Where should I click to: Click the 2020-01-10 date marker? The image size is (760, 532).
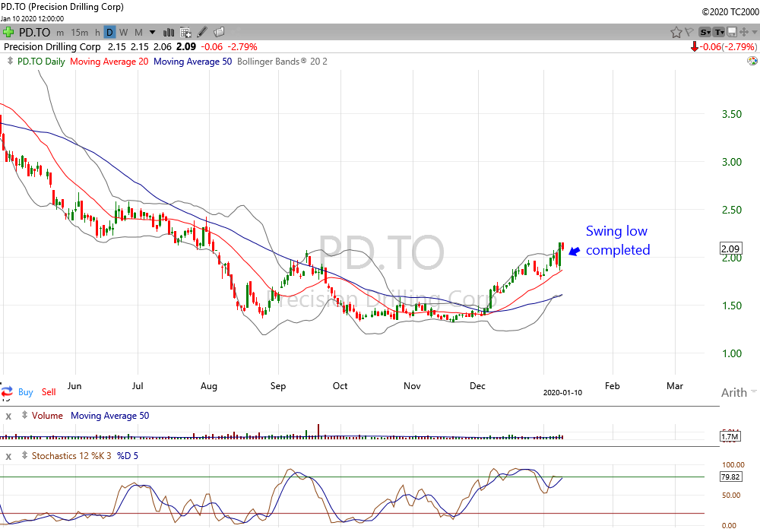(x=562, y=392)
